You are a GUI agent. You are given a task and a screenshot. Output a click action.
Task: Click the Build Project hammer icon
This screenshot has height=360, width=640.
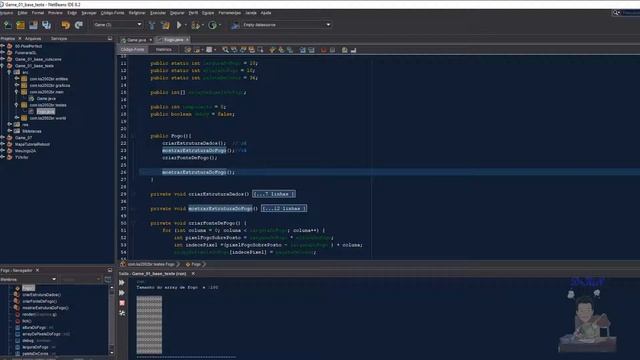152,25
